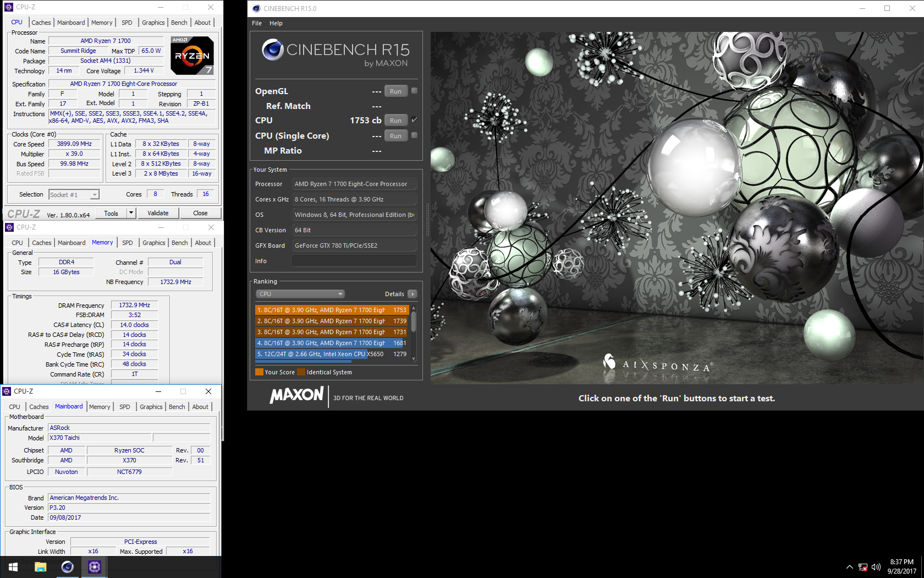
Task: Open Cinebench Help menu
Action: 276,23
